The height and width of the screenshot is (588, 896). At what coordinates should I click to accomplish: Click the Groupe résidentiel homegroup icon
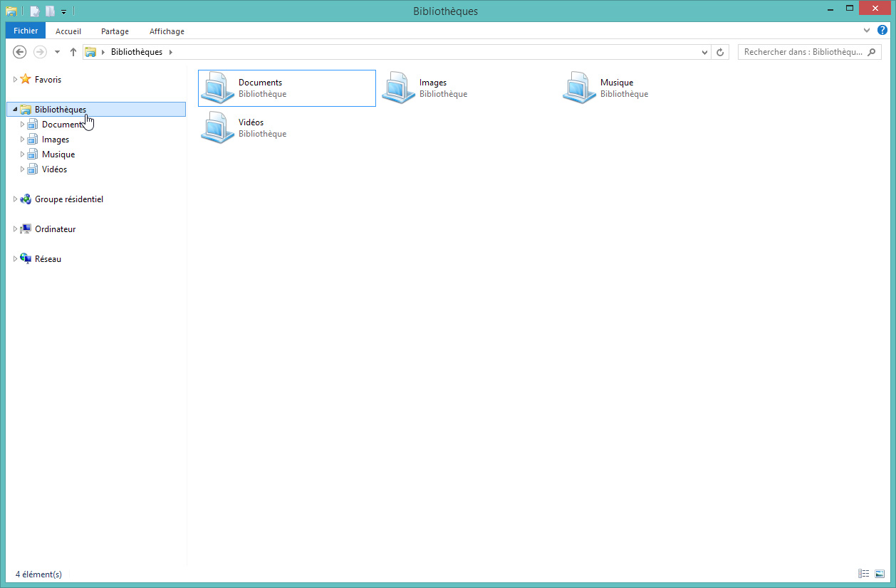(x=26, y=199)
